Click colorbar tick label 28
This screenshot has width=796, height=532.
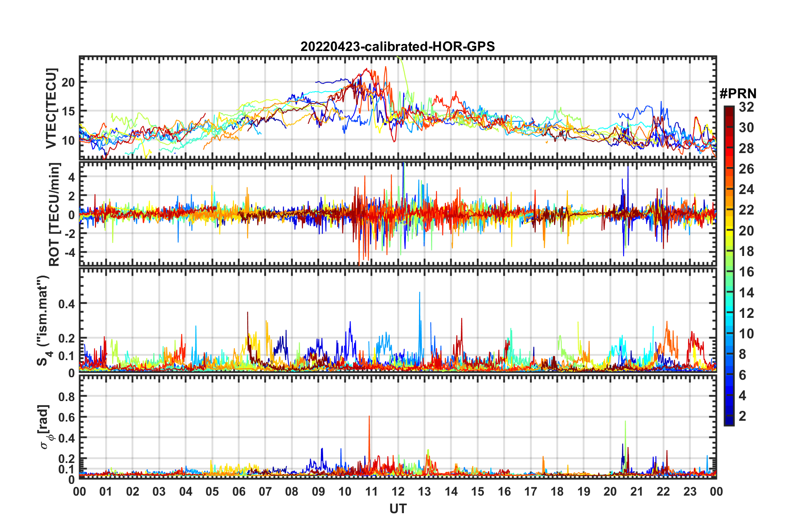coord(746,148)
